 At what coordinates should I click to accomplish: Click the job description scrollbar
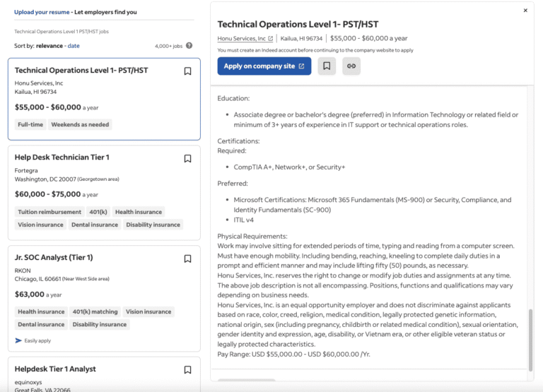pyautogui.click(x=530, y=340)
